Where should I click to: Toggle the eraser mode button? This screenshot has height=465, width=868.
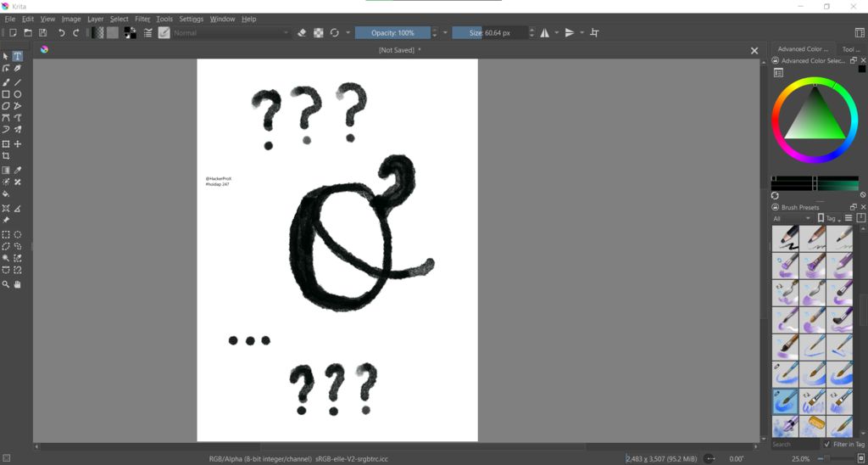pyautogui.click(x=302, y=33)
